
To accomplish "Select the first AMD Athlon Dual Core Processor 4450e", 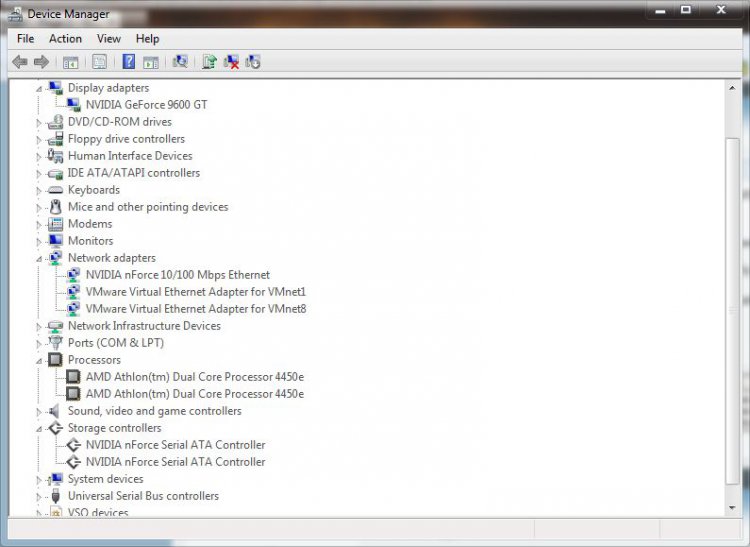I will [195, 377].
